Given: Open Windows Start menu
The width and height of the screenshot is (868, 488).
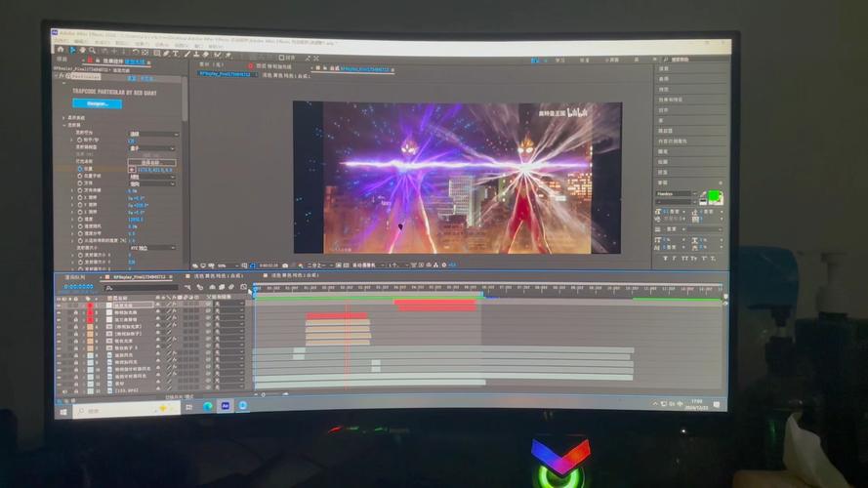Looking at the screenshot, I should (x=63, y=412).
